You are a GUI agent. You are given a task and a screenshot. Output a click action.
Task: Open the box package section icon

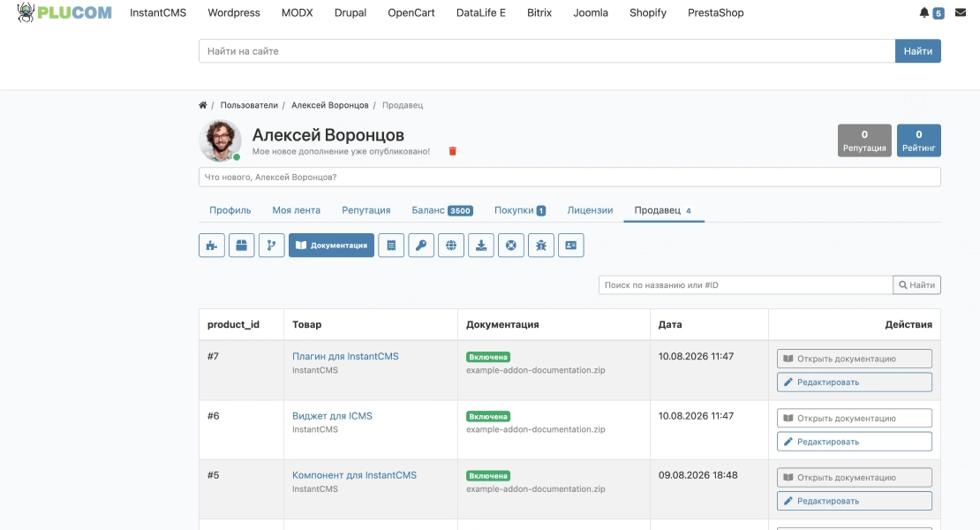pyautogui.click(x=241, y=245)
